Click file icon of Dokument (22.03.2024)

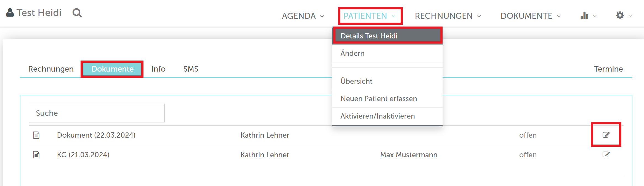(36, 135)
